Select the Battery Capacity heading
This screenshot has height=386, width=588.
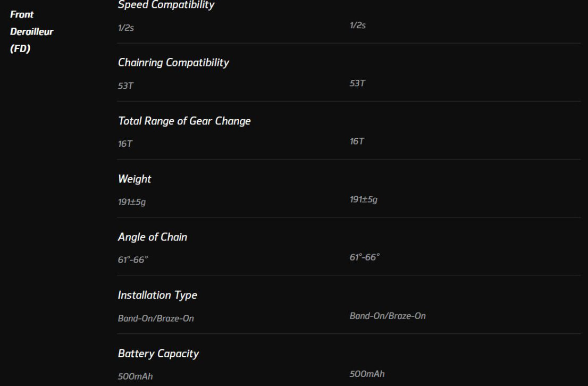point(158,354)
